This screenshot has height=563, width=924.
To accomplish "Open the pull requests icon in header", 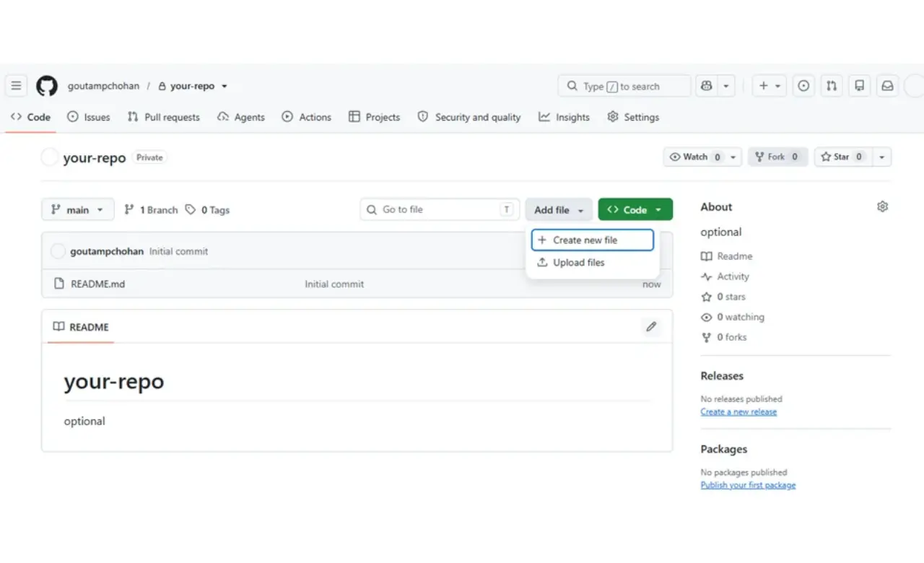I will 832,86.
